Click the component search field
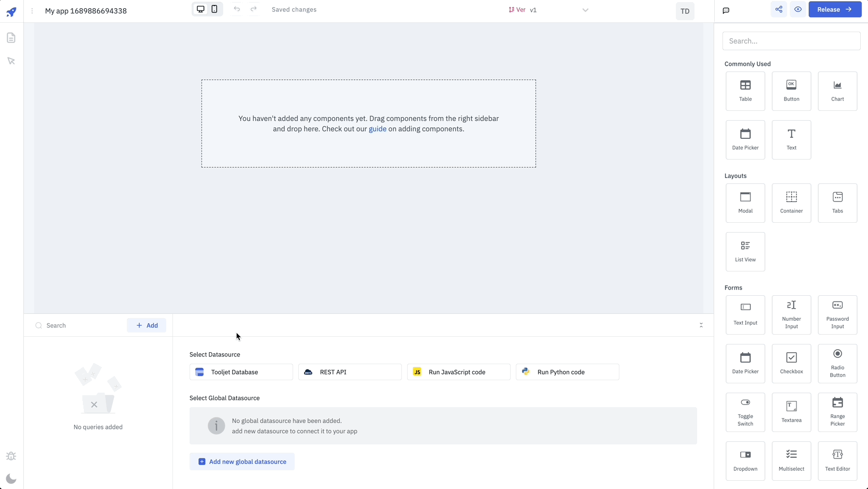Viewport: 868px width, 489px height. (x=791, y=41)
